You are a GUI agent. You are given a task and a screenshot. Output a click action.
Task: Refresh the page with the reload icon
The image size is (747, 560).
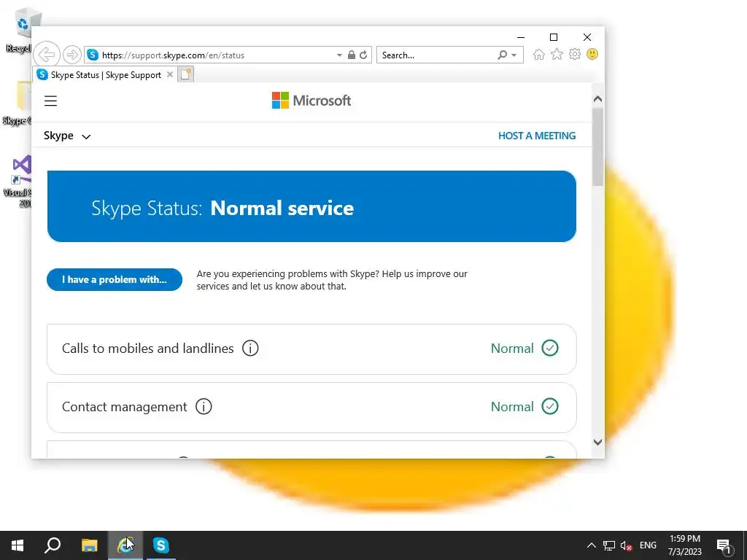coord(363,55)
